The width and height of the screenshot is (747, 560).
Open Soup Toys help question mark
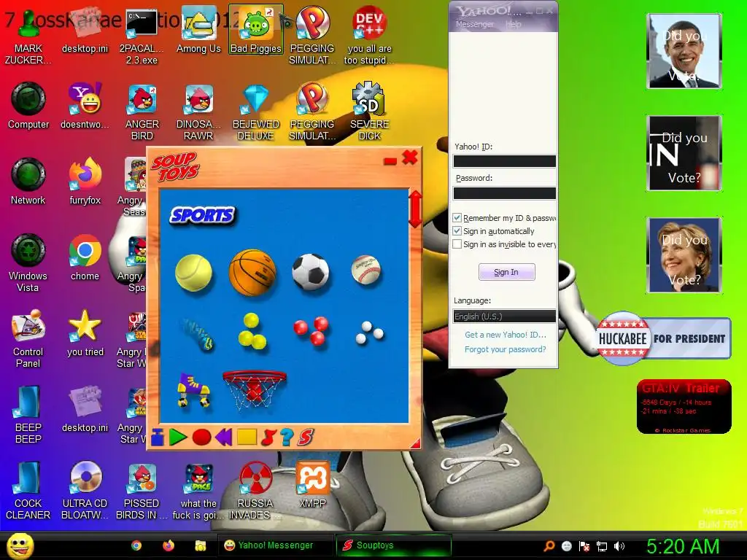pyautogui.click(x=286, y=437)
